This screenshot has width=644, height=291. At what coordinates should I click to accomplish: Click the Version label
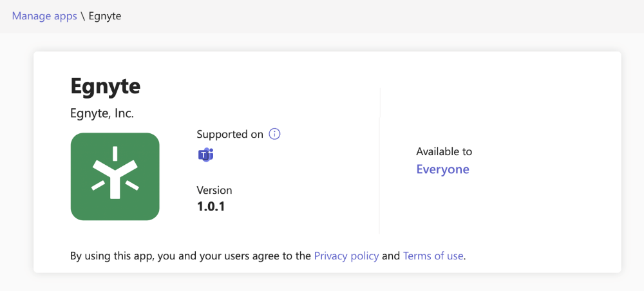pos(214,190)
